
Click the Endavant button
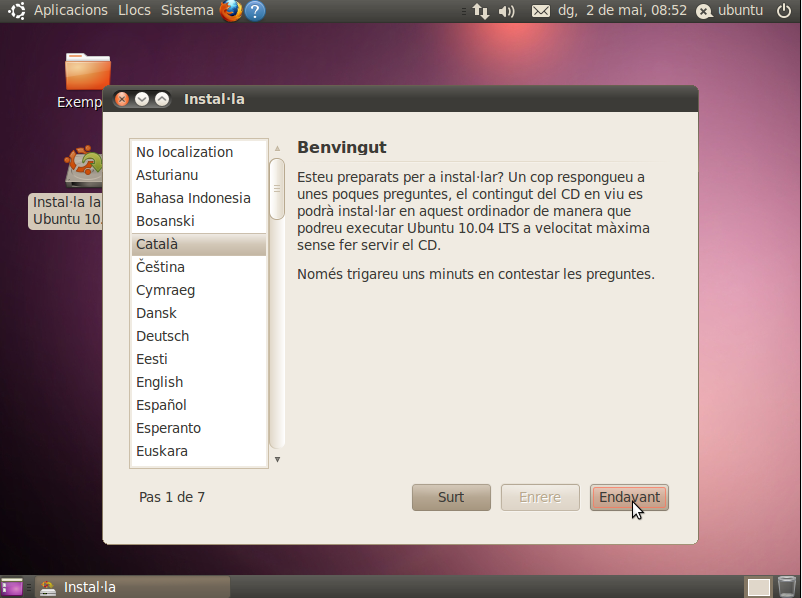point(629,497)
